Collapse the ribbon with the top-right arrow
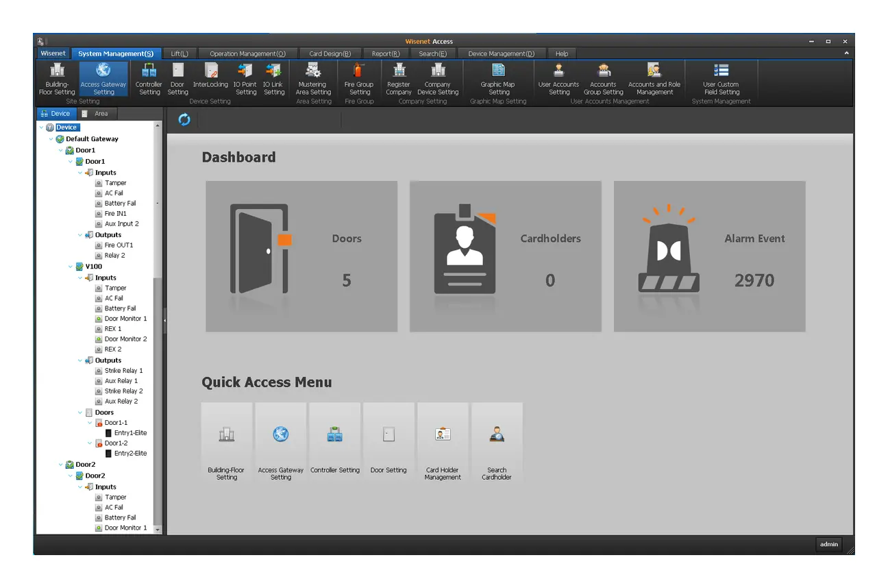The height and width of the screenshot is (588, 888). 846,53
